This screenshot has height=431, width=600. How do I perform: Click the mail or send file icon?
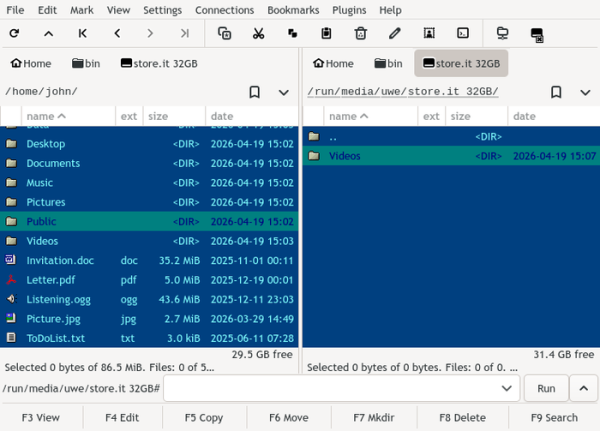[429, 33]
